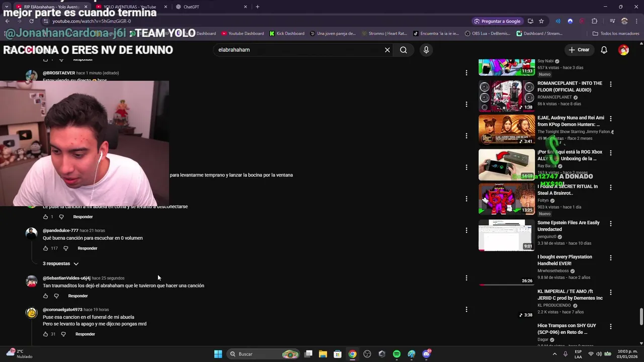Viewport: 644px width, 362px height.
Task: Expand the 3 respuestas replies
Action: coord(61,263)
